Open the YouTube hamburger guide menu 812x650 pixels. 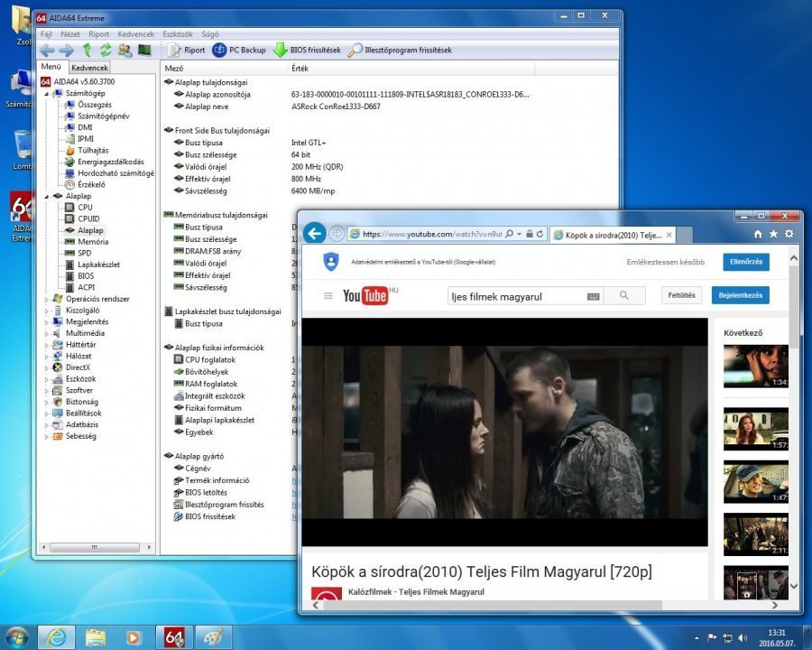click(x=328, y=295)
